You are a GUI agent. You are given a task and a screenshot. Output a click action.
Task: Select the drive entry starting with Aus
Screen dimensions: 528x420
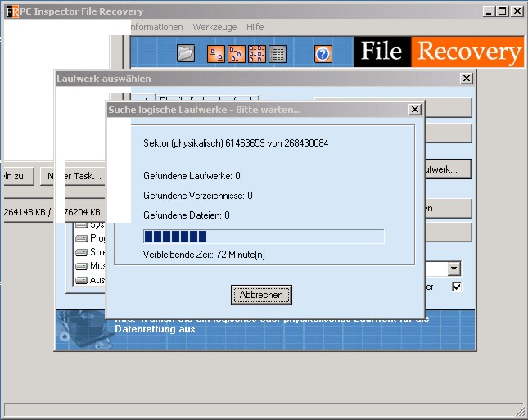pyautogui.click(x=90, y=280)
